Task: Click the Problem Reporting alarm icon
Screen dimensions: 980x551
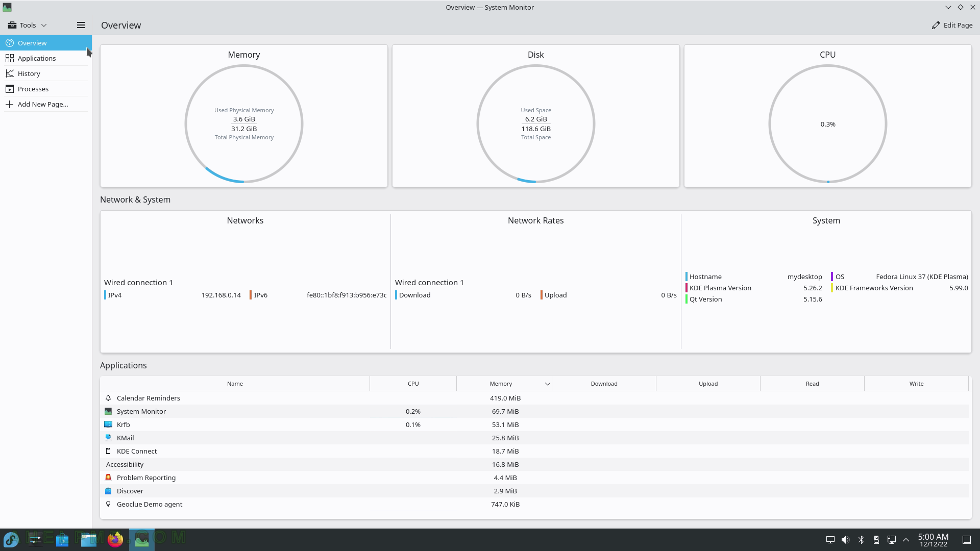Action: tap(108, 478)
